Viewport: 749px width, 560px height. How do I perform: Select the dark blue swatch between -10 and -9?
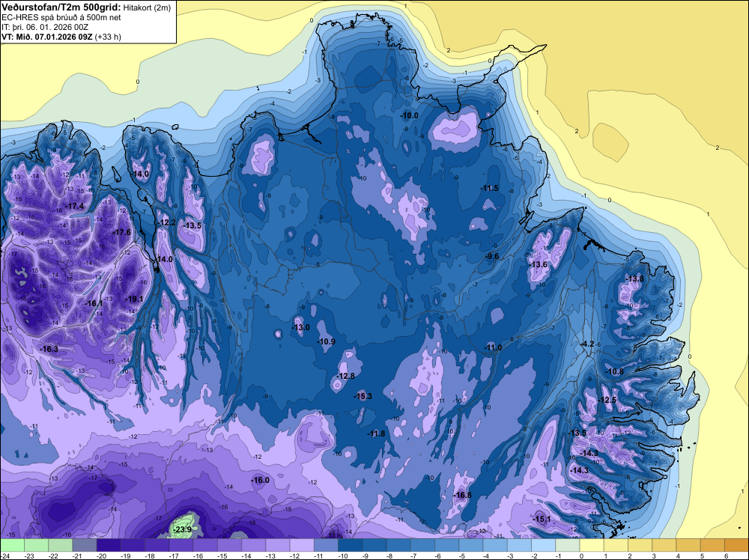[350, 545]
